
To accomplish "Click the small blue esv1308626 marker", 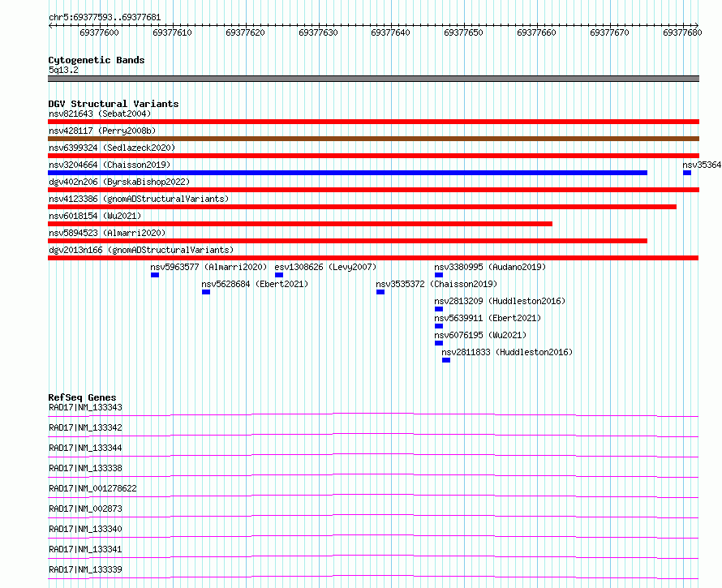I will [x=279, y=275].
